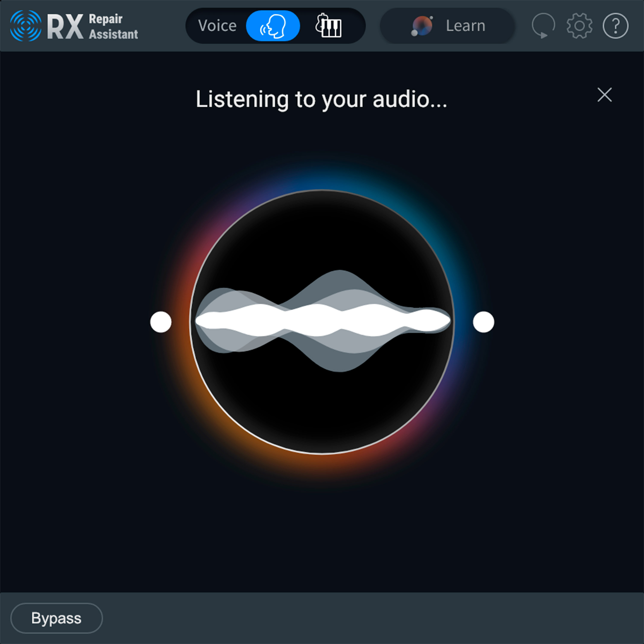This screenshot has height=644, width=644.
Task: Open settings with the gear icon
Action: 579,26
